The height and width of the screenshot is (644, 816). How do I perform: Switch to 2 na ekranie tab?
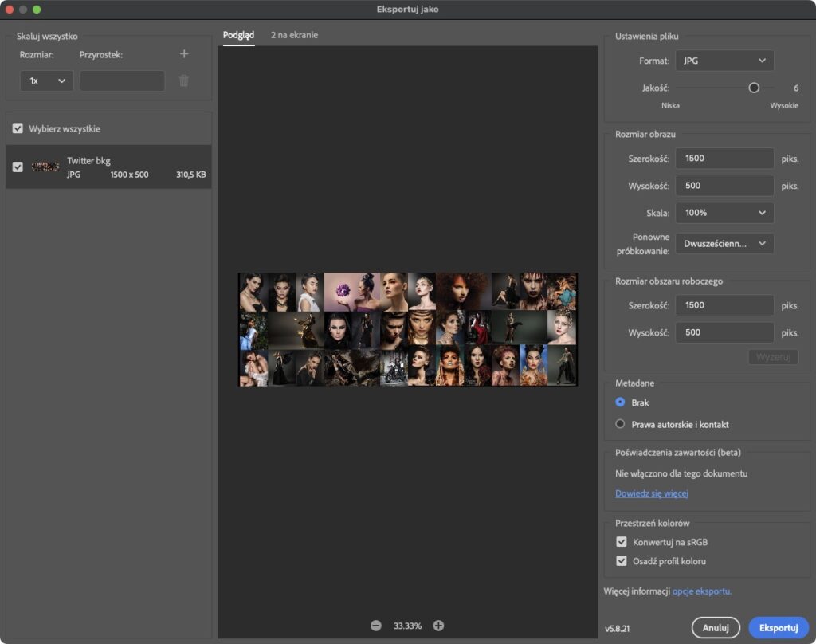pos(294,35)
